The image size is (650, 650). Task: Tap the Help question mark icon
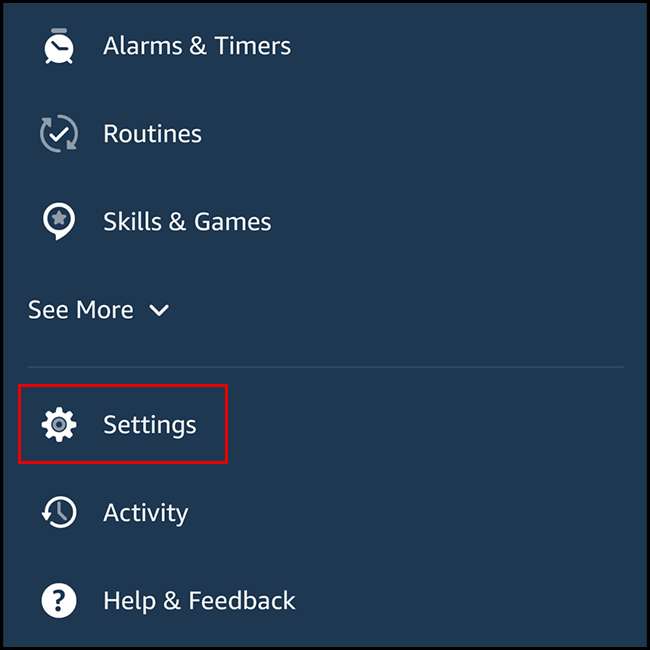coord(59,601)
